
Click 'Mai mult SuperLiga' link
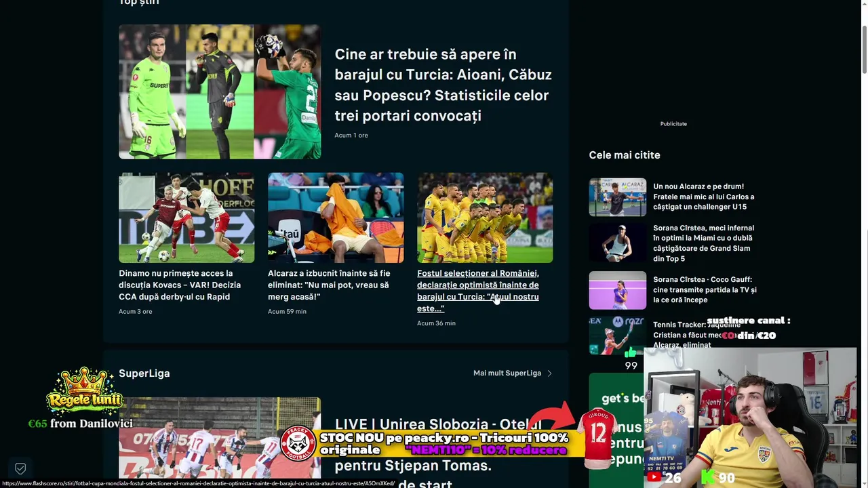(x=507, y=373)
